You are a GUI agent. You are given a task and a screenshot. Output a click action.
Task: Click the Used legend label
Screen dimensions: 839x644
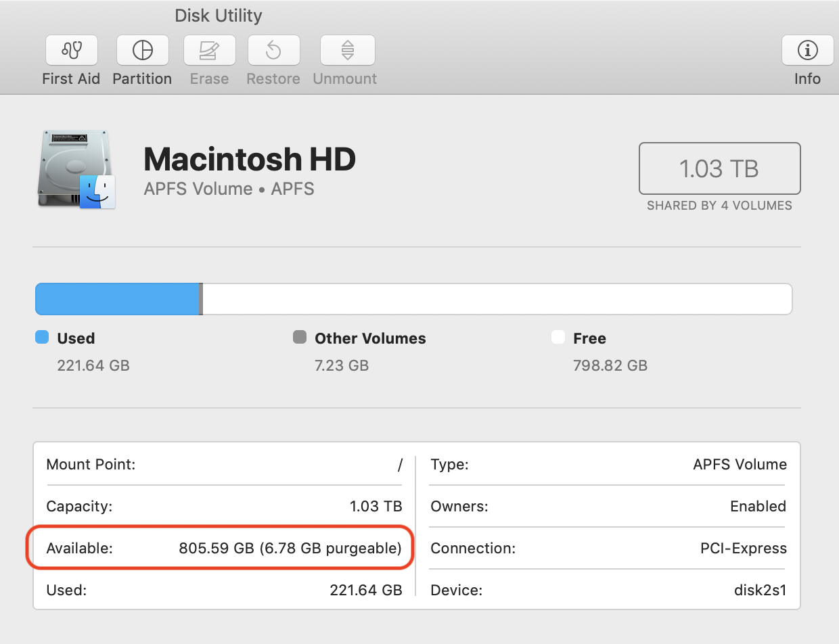point(76,338)
